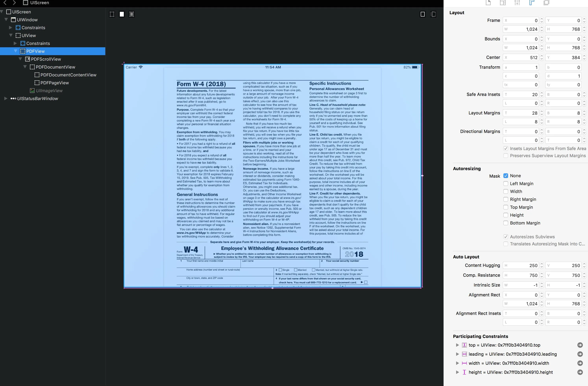Switch the canvas to 3D view
Image resolution: width=588 pixels, height=386 pixels.
[x=433, y=14]
